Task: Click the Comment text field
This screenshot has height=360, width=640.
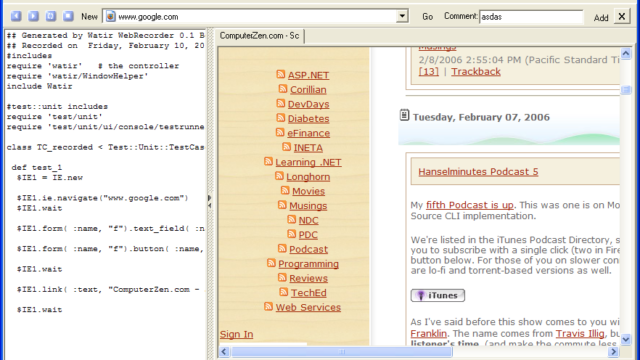Action: [x=531, y=17]
